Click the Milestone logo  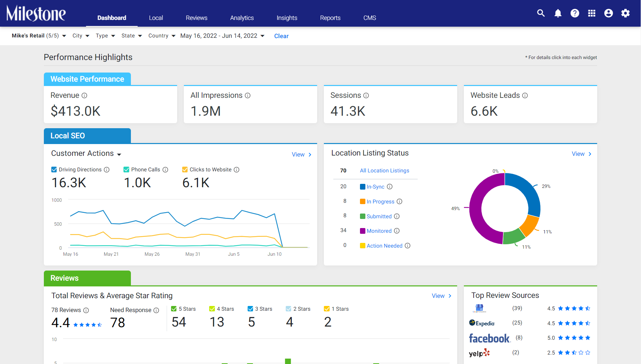click(36, 13)
